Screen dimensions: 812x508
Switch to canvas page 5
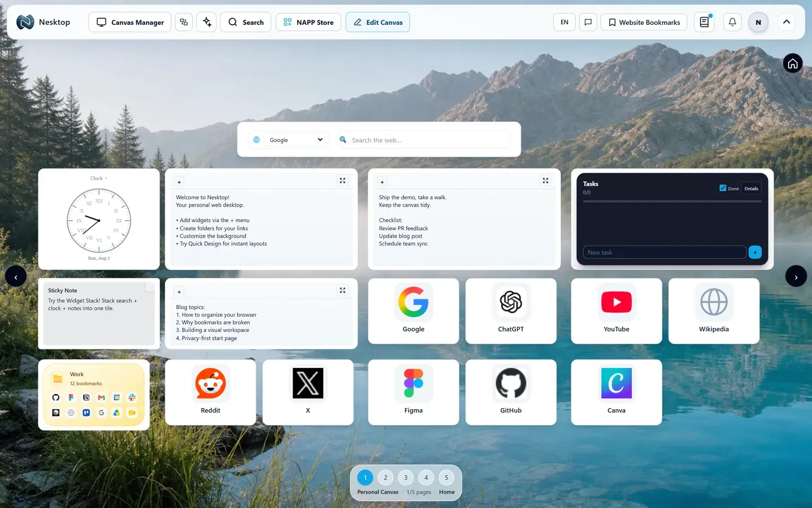click(447, 478)
